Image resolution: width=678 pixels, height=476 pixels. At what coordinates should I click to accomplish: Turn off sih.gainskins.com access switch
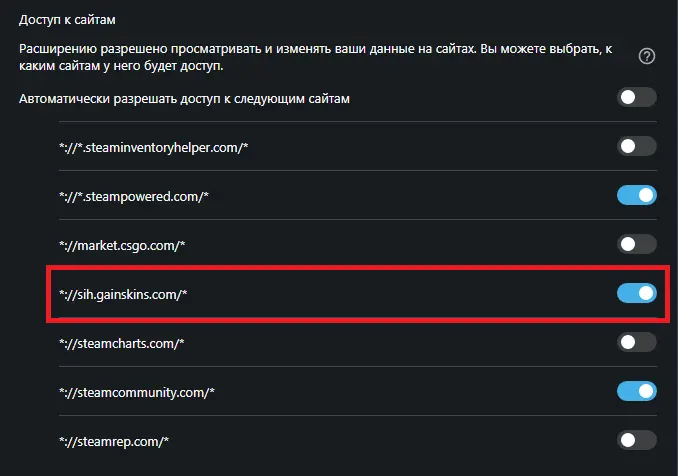(636, 293)
